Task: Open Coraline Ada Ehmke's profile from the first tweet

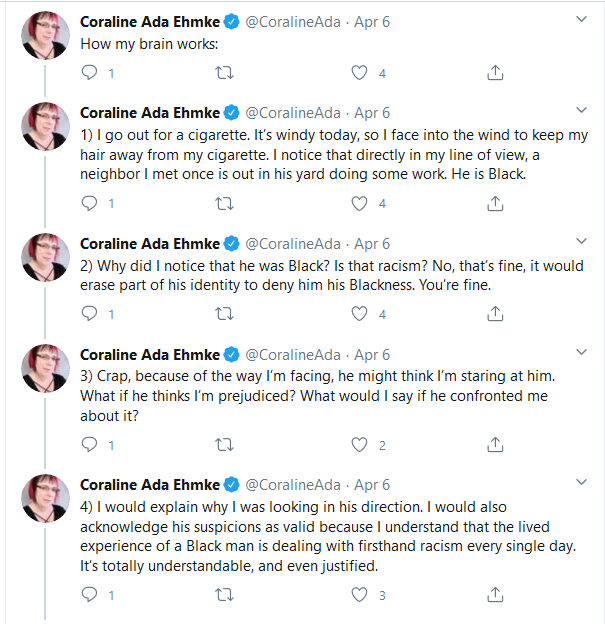Action: 150,22
